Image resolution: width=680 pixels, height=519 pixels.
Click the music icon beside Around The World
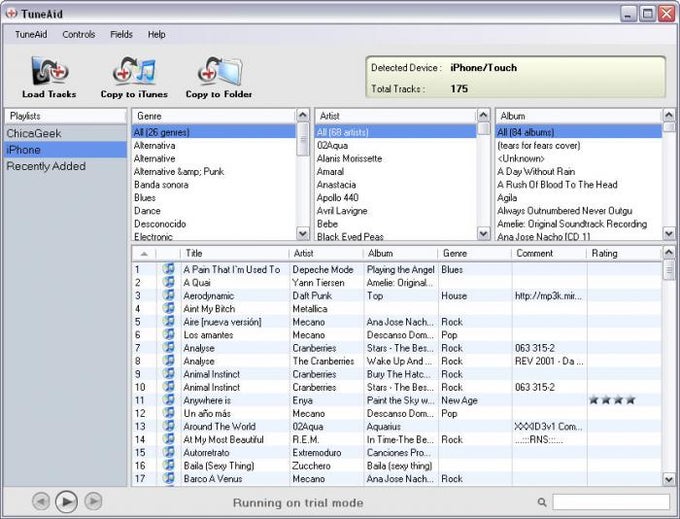point(168,426)
